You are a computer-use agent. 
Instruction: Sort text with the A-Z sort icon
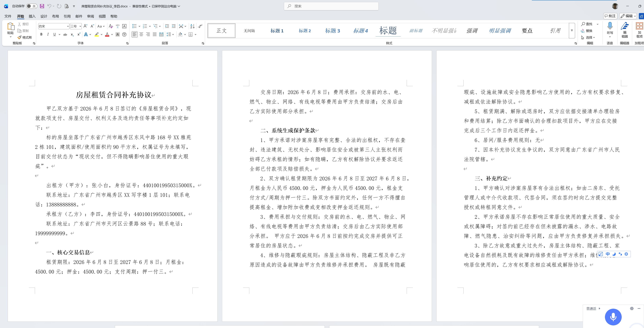tap(192, 26)
